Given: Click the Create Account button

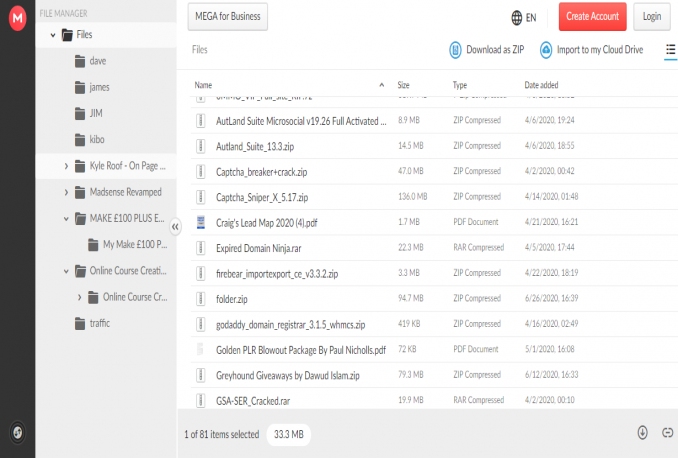Looking at the screenshot, I should coord(594,17).
